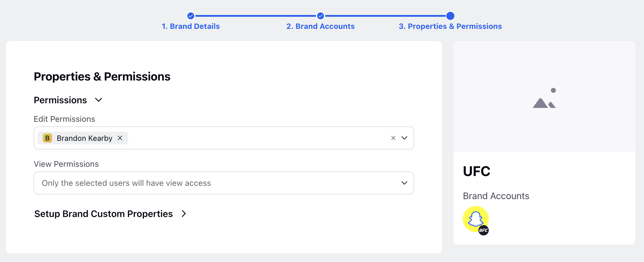Click the Brandon Kearby user chip
Screen dimensions: 644x262
(x=83, y=138)
